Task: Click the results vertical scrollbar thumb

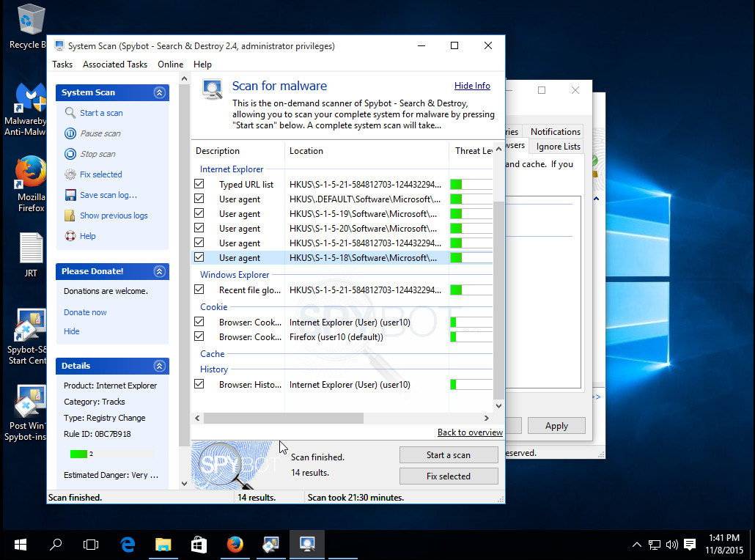Action: point(499,300)
